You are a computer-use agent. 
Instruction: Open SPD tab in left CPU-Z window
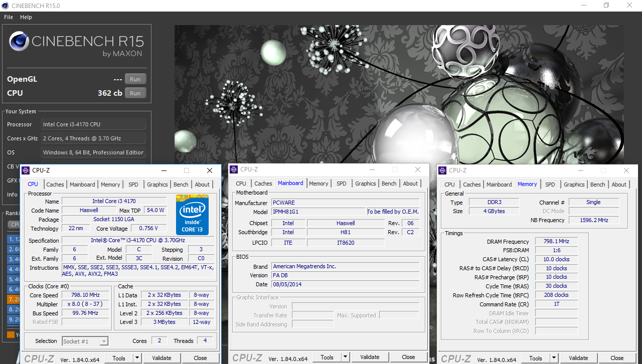click(x=133, y=185)
